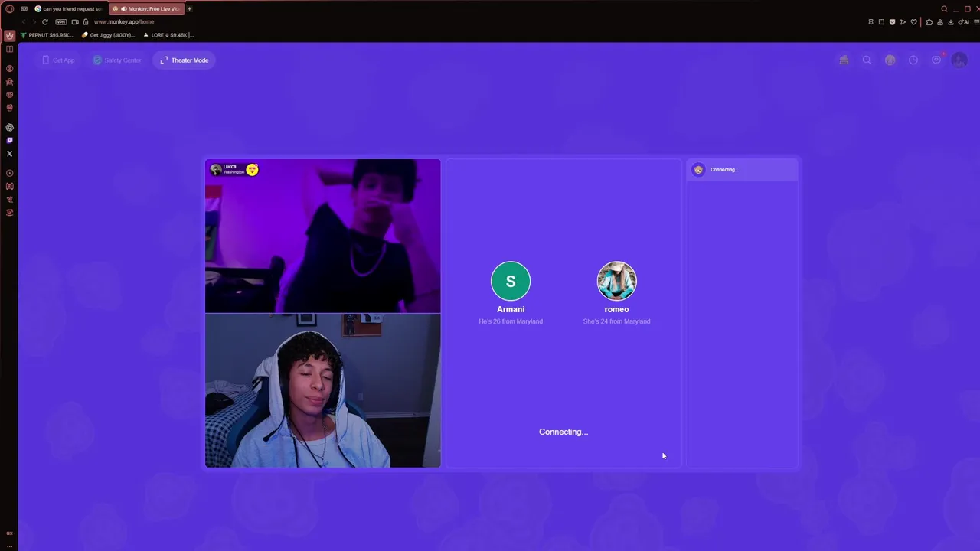Open browser extensions puzzle icon
The image size is (980, 551).
[929, 22]
